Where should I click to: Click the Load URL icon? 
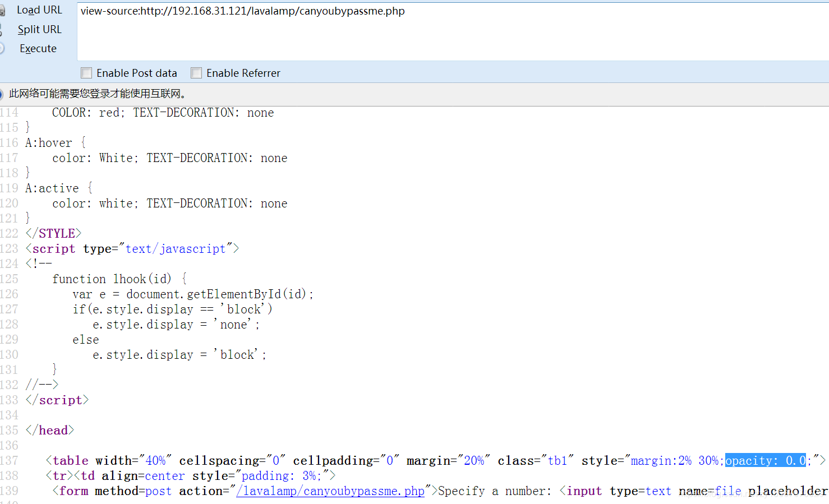tap(2, 11)
